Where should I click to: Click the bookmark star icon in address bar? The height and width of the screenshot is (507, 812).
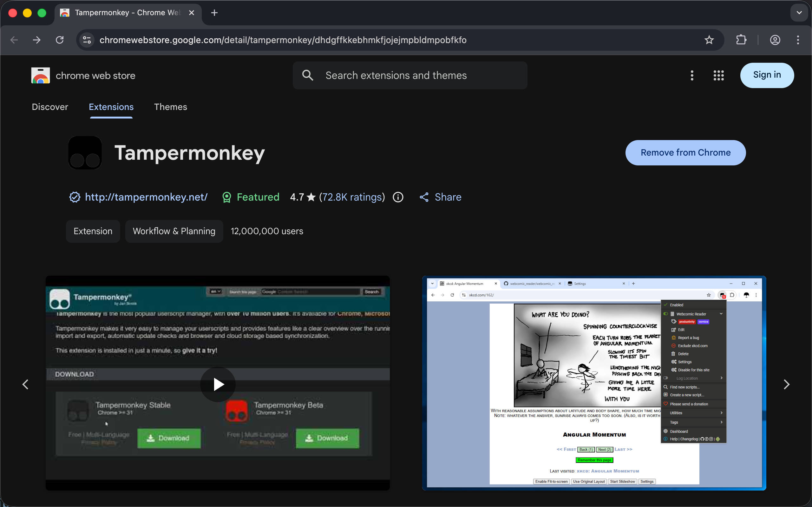[x=709, y=40]
